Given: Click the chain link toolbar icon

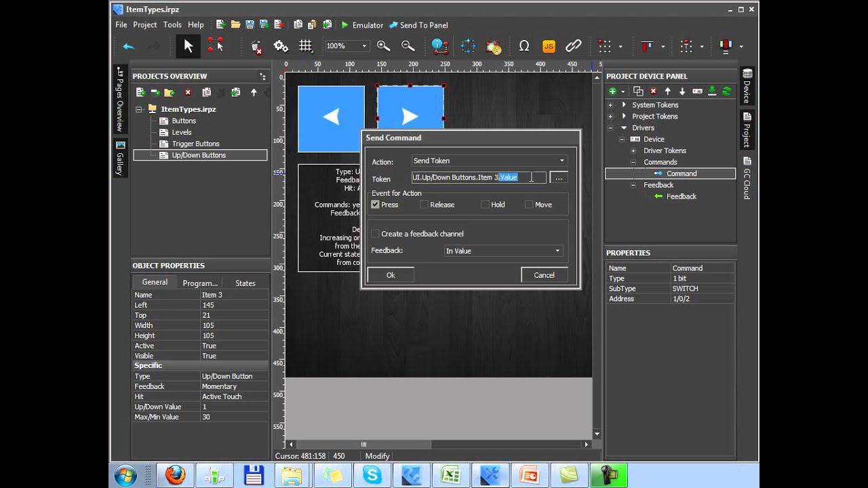Looking at the screenshot, I should 574,46.
